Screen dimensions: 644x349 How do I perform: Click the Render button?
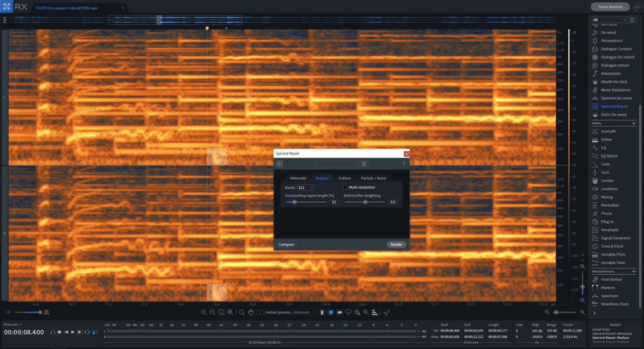397,244
